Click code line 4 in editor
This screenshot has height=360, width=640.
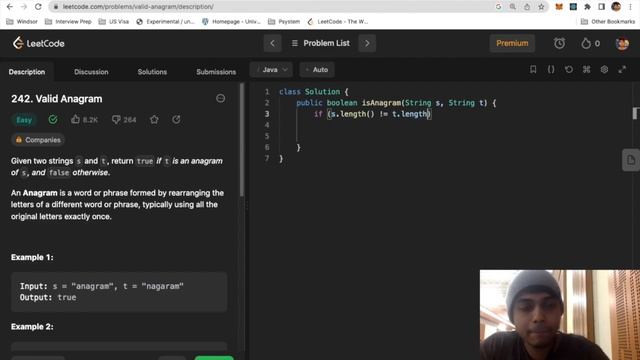click(x=445, y=125)
